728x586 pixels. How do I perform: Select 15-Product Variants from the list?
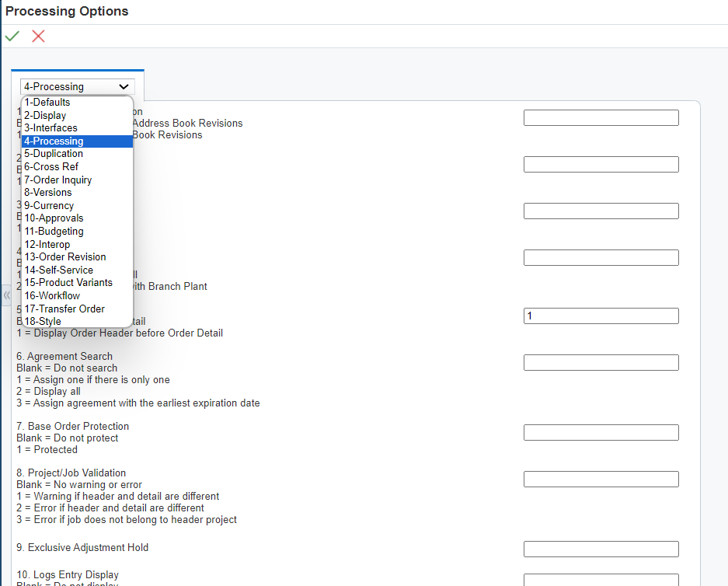click(x=68, y=282)
